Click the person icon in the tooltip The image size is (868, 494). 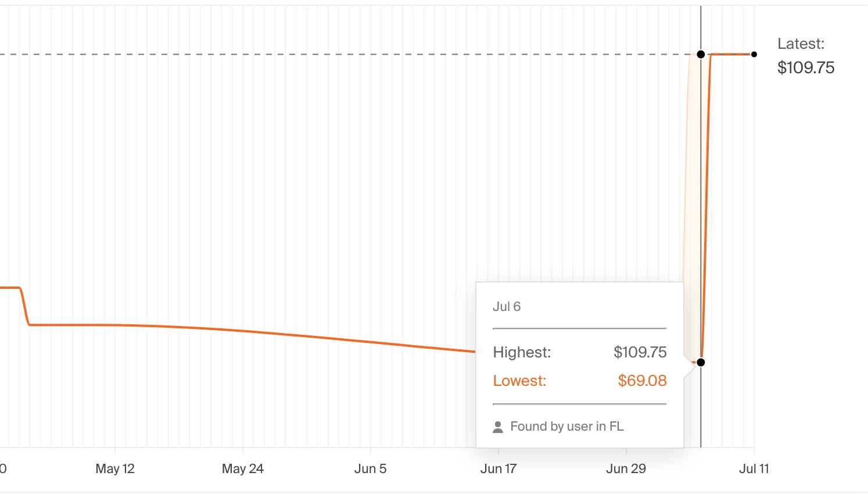click(498, 427)
